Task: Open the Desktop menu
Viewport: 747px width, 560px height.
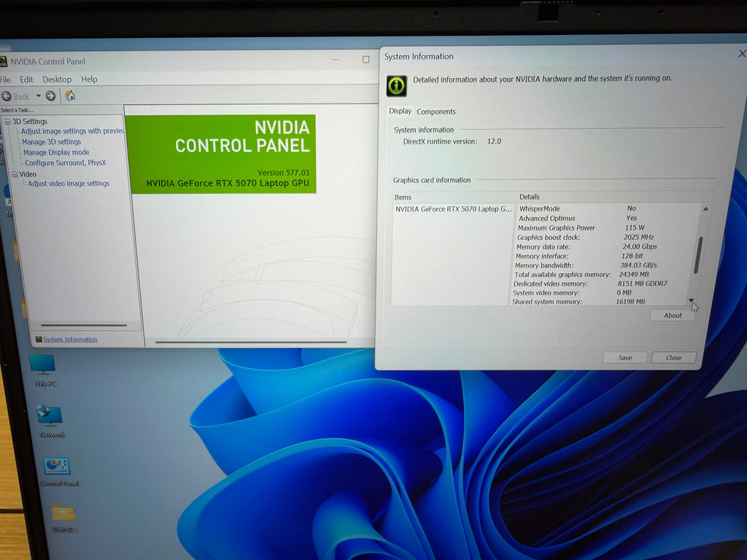Action: (57, 79)
